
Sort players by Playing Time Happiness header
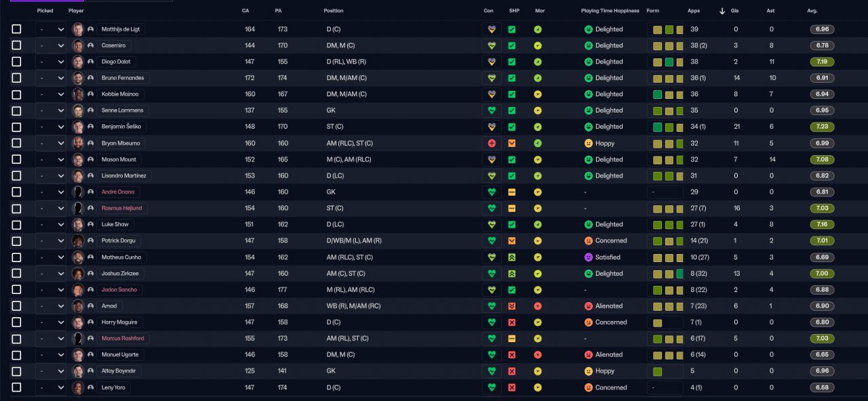(610, 11)
